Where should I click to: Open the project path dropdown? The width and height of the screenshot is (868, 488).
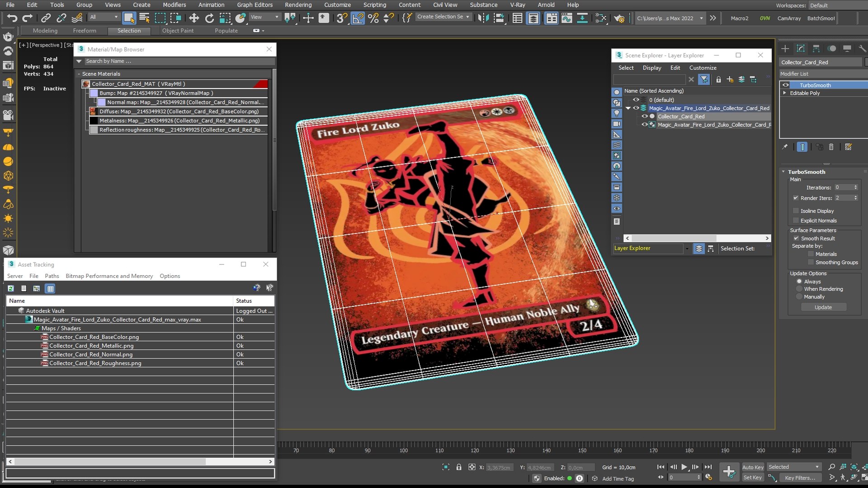pos(670,18)
